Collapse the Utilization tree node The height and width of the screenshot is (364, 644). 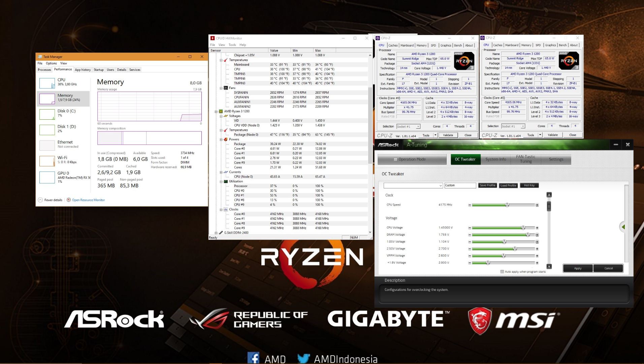[x=221, y=181]
